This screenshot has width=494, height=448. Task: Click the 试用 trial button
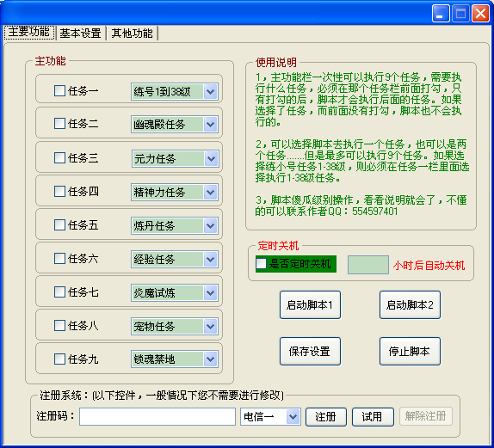(373, 417)
